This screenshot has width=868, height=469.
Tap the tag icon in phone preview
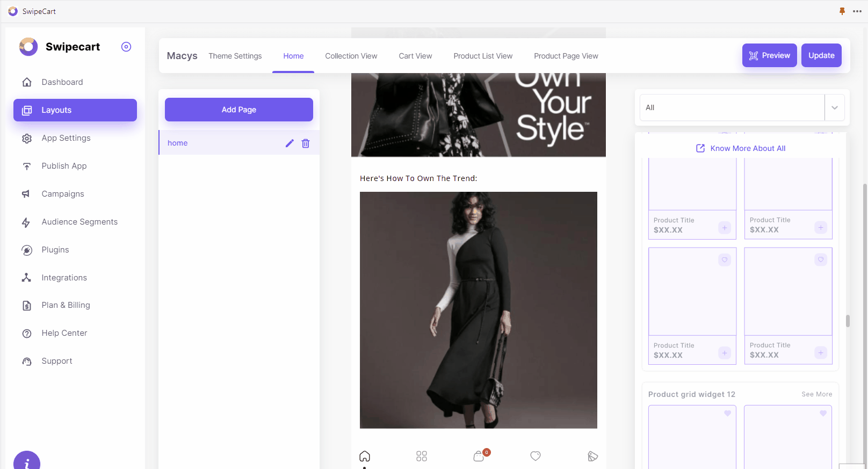pyautogui.click(x=592, y=456)
